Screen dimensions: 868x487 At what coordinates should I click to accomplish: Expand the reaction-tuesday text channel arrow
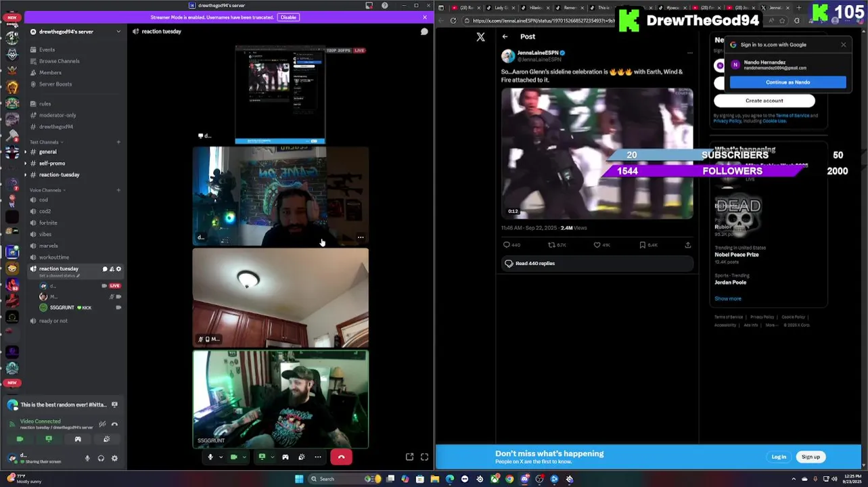click(x=26, y=175)
